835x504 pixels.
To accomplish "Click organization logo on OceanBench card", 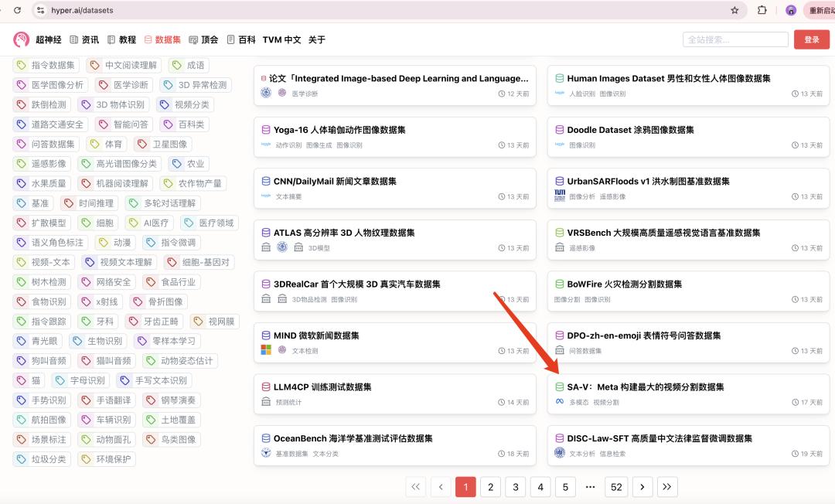I will 266,453.
